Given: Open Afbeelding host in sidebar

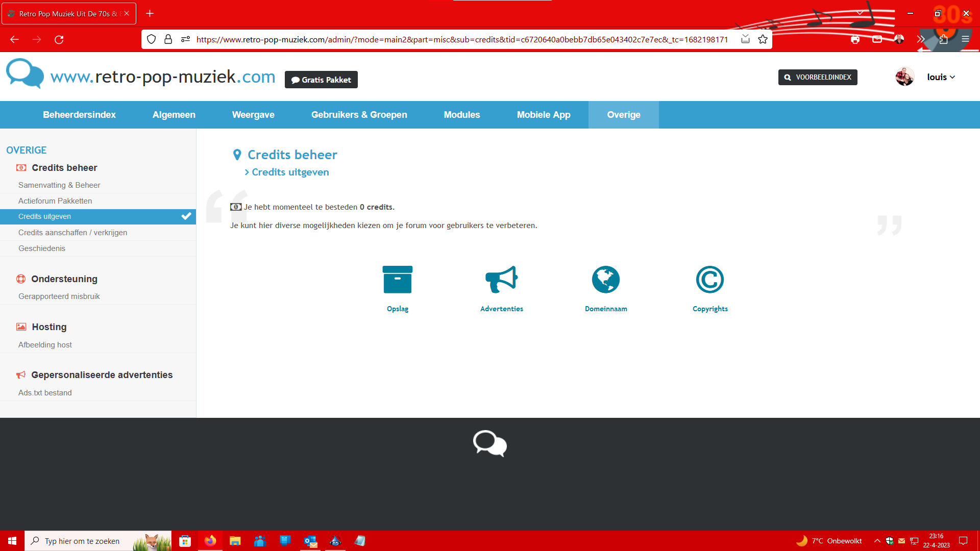Looking at the screenshot, I should [98, 345].
